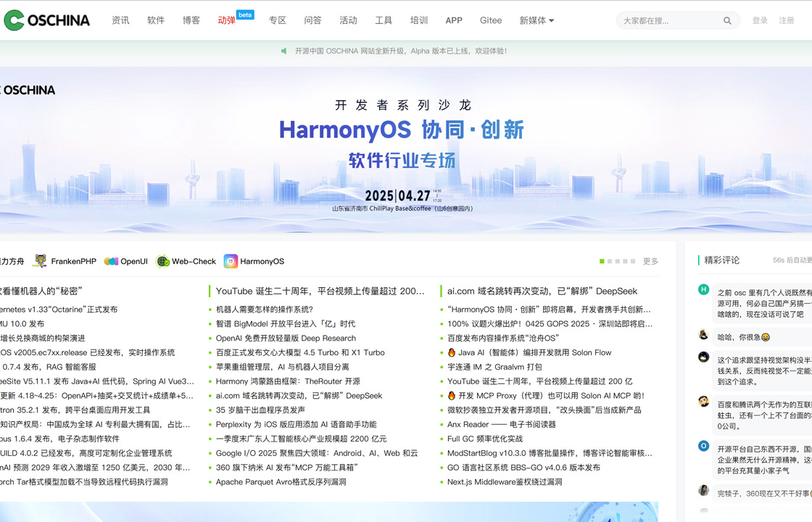Select the third carousel indicator dot
The height and width of the screenshot is (522, 812).
pos(617,261)
